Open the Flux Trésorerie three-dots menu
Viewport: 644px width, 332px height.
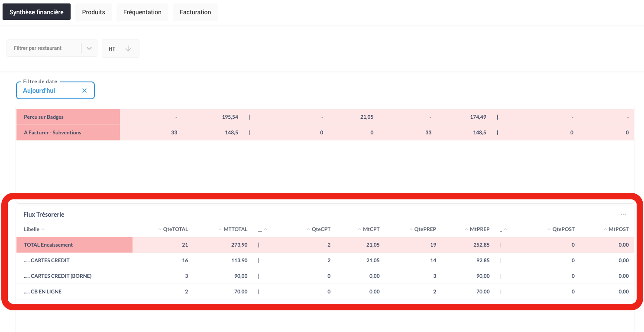click(623, 214)
